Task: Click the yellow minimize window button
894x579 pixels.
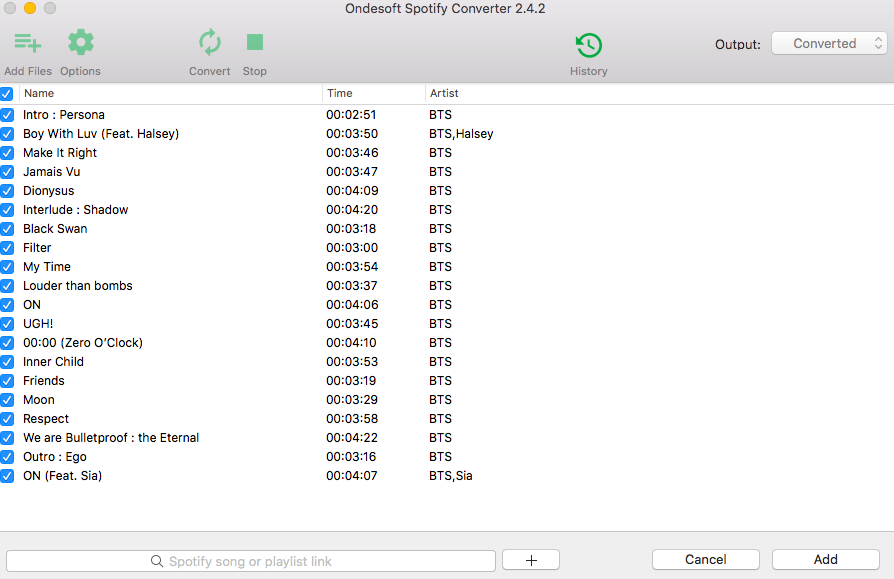Action: coord(30,8)
